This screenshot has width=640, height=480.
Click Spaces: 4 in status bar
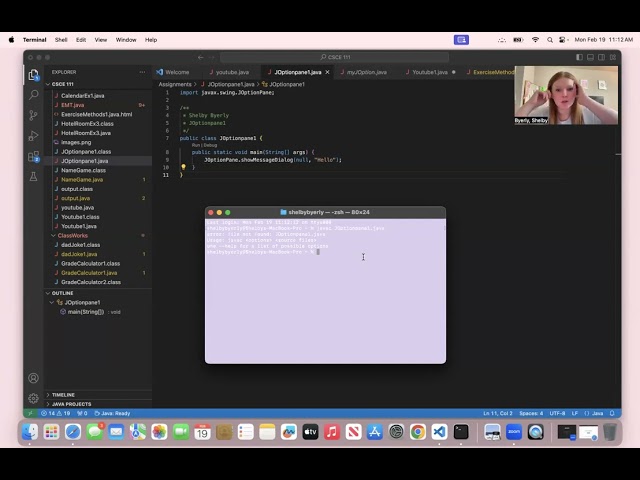click(x=531, y=413)
